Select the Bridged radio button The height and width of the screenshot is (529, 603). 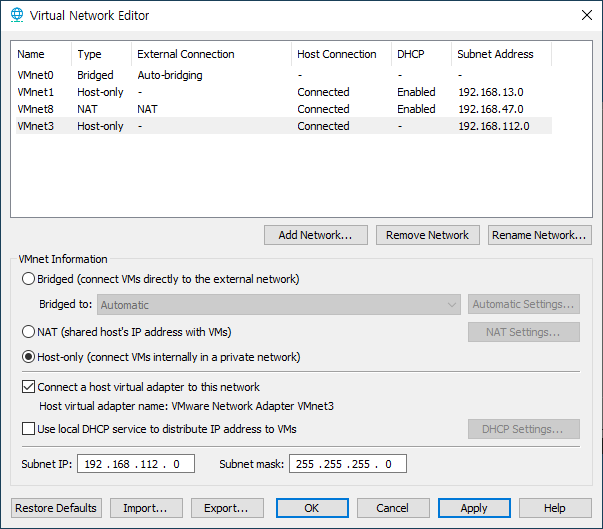28,279
